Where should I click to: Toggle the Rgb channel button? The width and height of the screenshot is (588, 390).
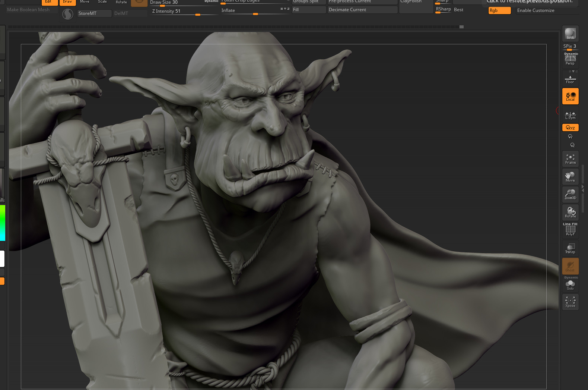click(499, 10)
